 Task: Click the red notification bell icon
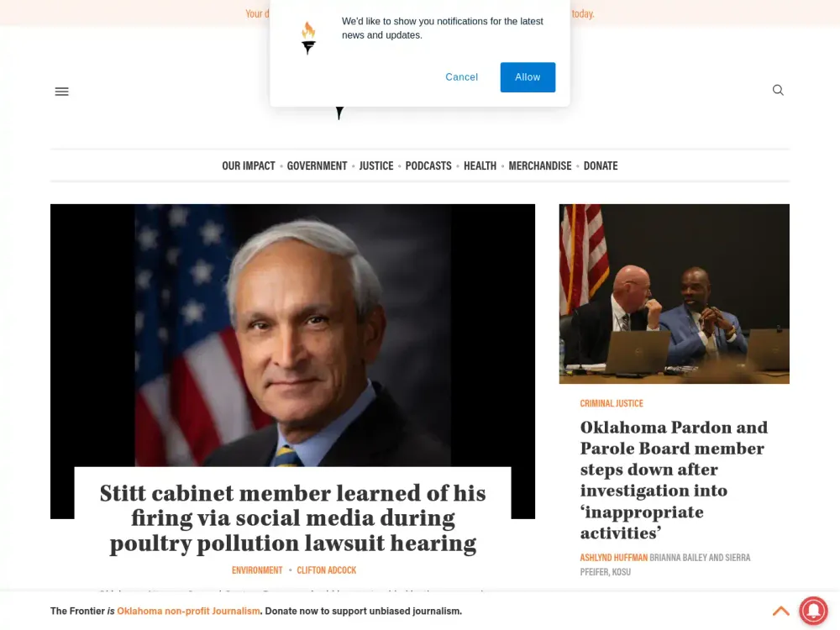click(813, 611)
